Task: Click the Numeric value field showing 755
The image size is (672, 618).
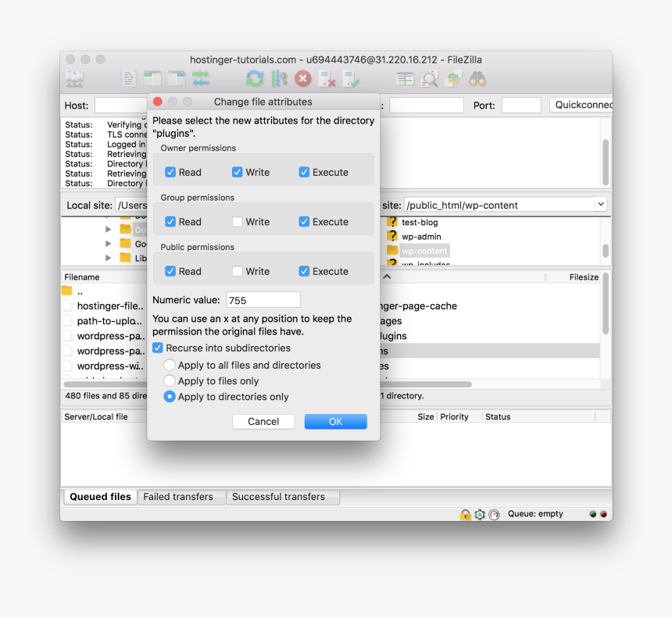Action: [263, 299]
